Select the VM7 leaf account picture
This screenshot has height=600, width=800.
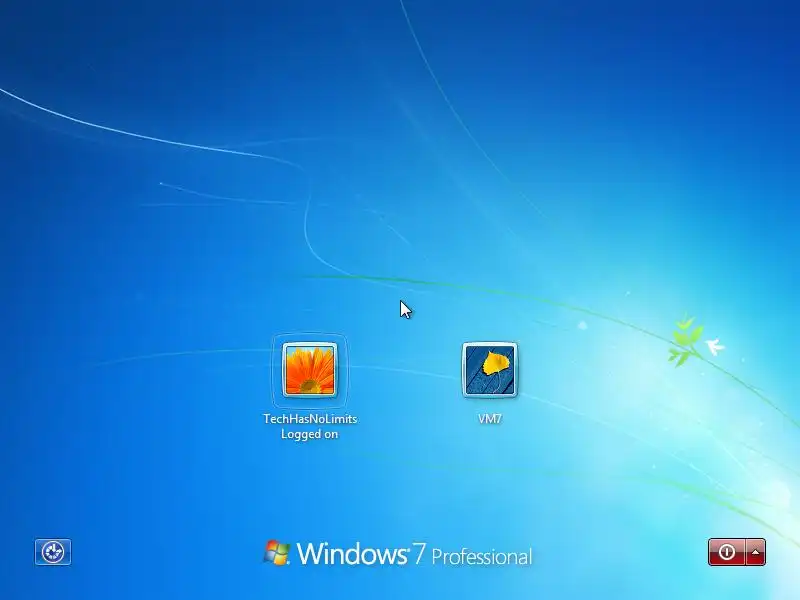coord(490,370)
